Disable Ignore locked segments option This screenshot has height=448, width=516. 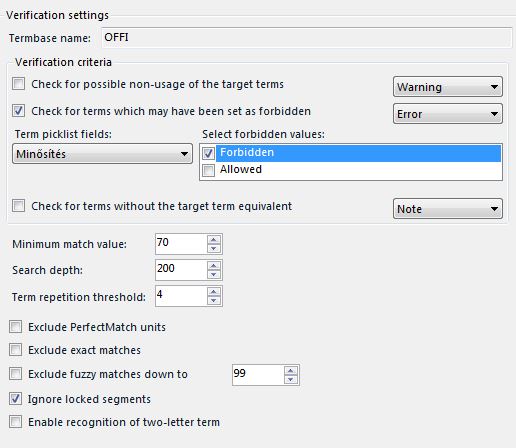[16, 398]
